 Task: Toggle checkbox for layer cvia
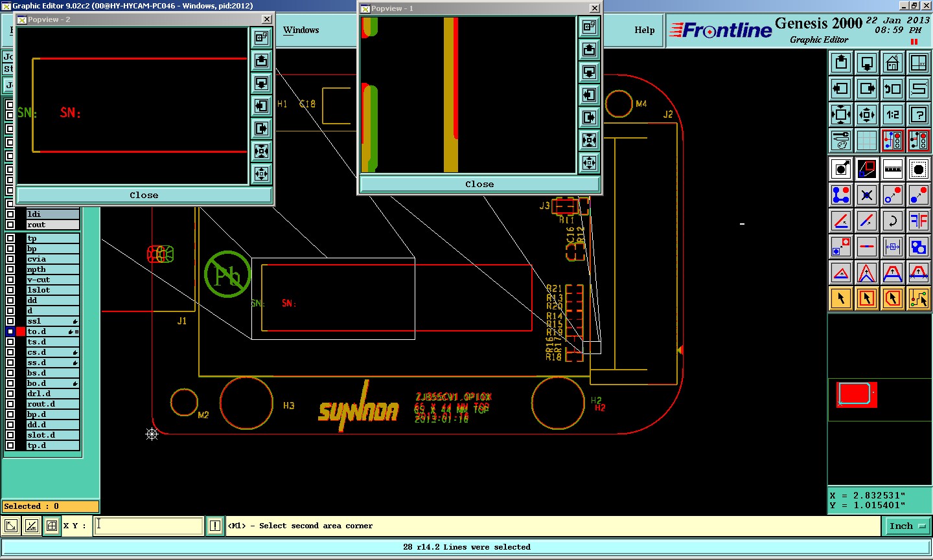[10, 259]
